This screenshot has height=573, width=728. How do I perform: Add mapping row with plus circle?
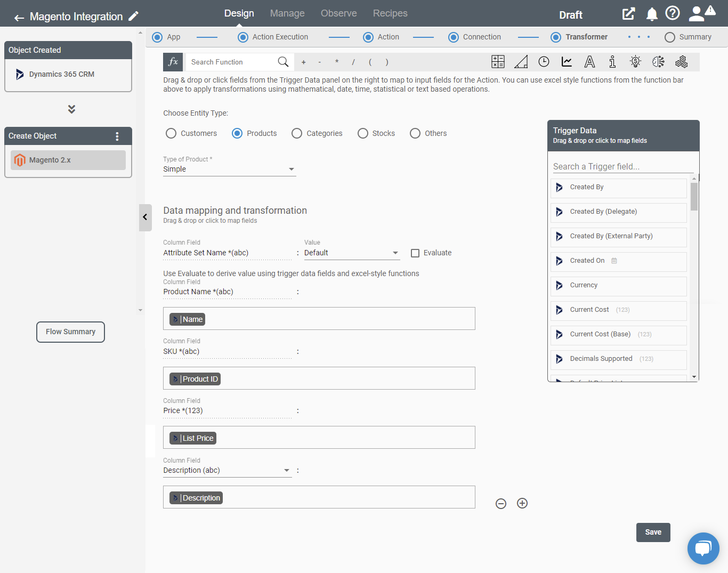[x=522, y=503]
